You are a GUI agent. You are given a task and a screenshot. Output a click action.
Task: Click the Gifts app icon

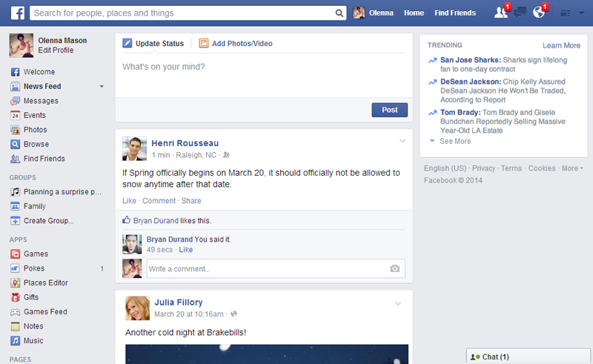(x=15, y=297)
